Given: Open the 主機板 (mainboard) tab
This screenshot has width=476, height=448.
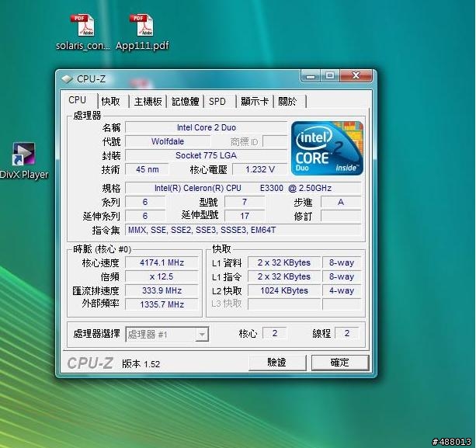Looking at the screenshot, I should coord(148,101).
